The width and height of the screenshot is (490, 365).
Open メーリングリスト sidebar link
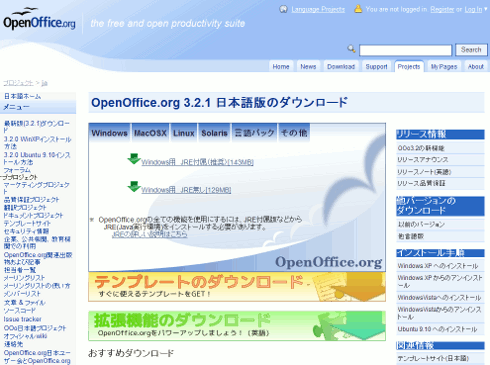(x=24, y=278)
